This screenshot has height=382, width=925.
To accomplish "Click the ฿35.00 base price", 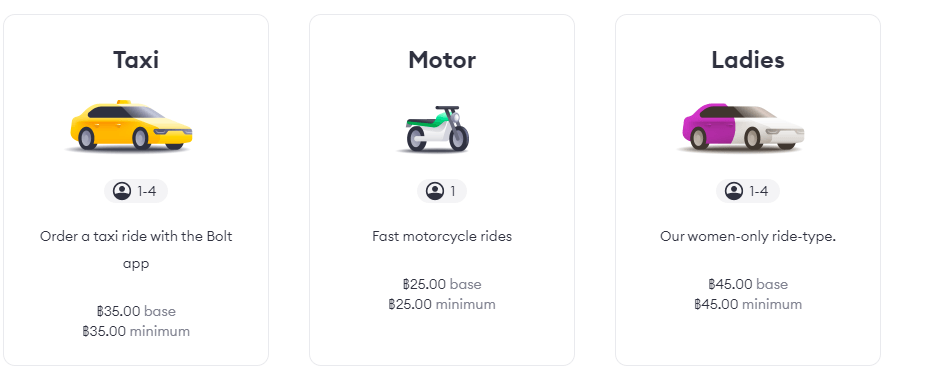I will [136, 311].
